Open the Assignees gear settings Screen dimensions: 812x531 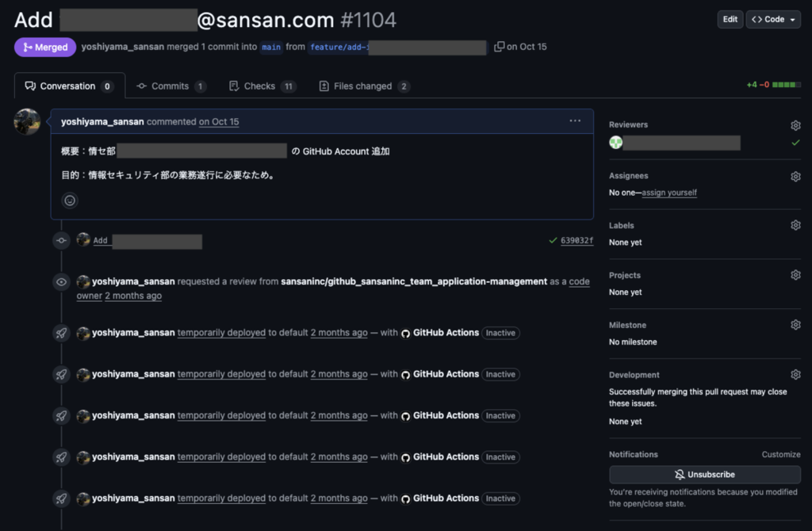[795, 177]
